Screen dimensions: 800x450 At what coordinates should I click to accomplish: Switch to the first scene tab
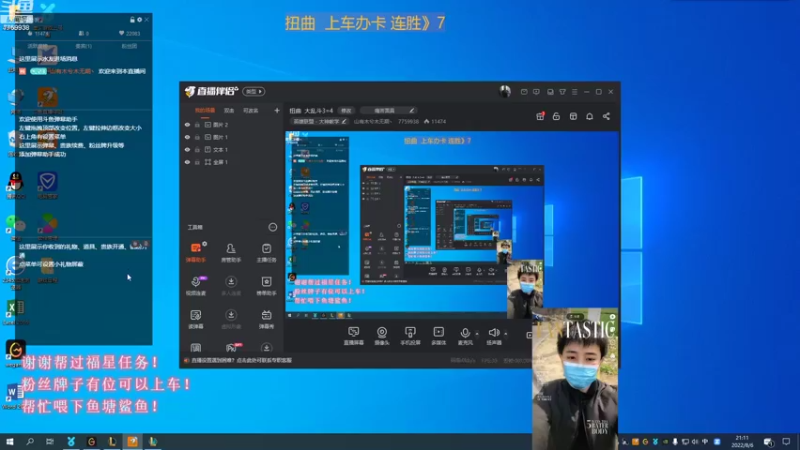pos(205,110)
